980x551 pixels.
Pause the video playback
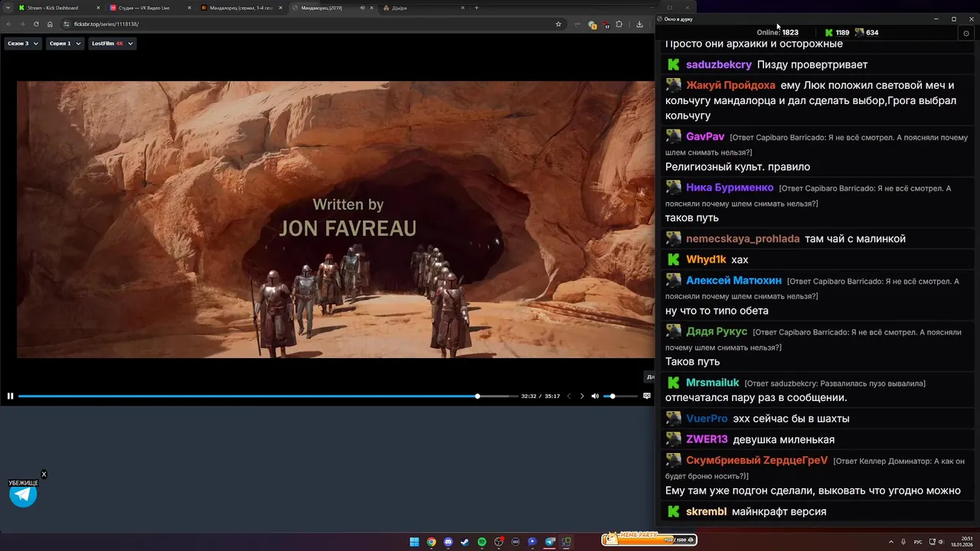[x=10, y=396]
